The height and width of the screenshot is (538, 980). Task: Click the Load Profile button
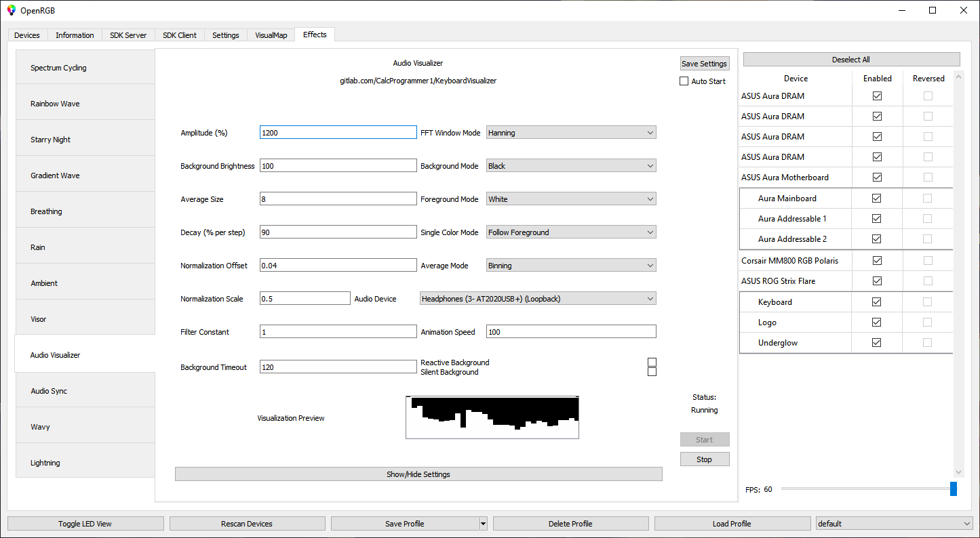(732, 524)
